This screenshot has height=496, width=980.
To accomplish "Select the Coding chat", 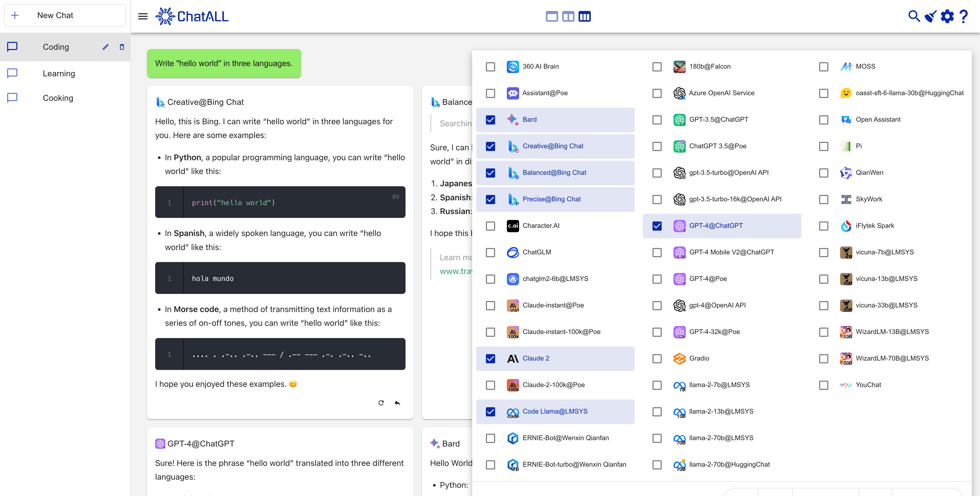I will coord(65,47).
